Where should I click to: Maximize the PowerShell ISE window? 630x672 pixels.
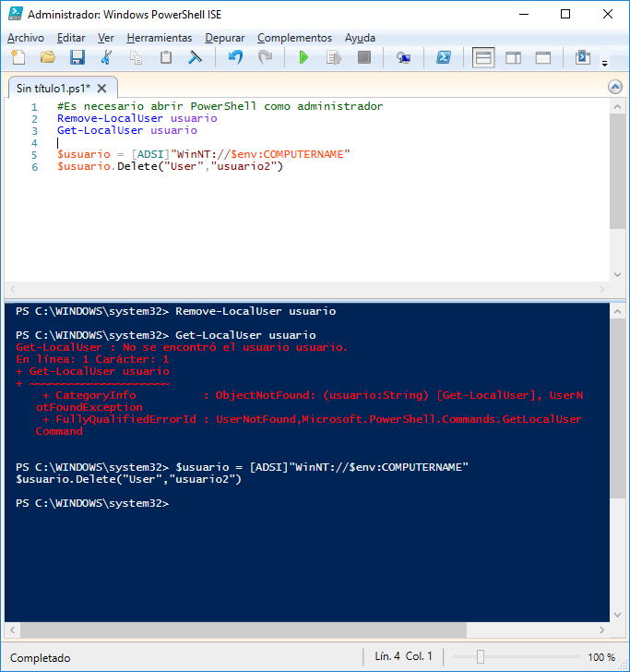pos(565,14)
